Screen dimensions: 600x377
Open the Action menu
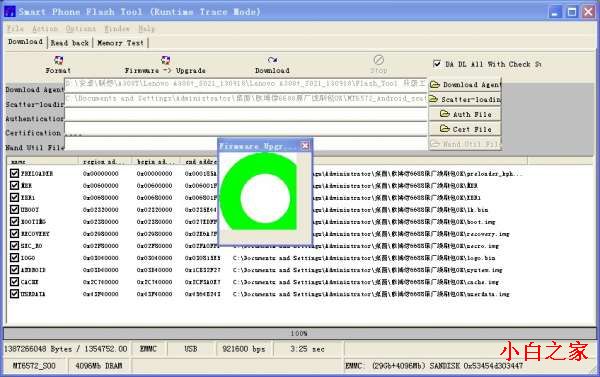point(45,29)
